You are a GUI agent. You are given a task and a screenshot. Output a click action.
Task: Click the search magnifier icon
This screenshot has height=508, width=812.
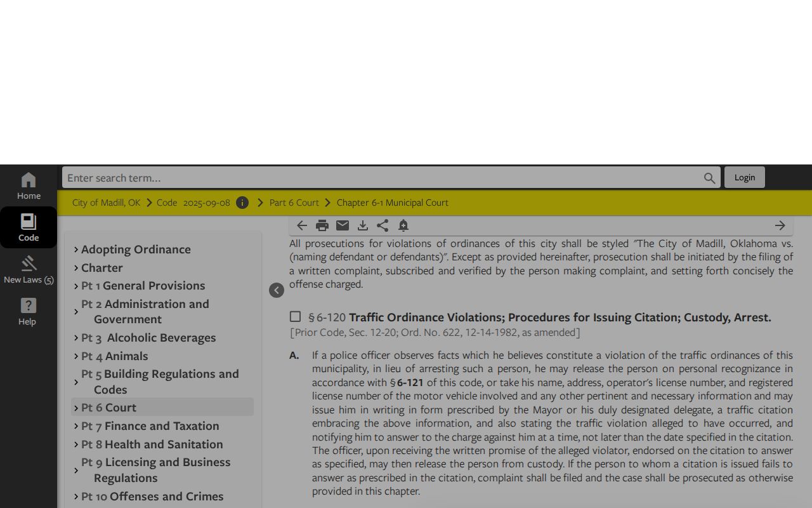click(x=709, y=178)
